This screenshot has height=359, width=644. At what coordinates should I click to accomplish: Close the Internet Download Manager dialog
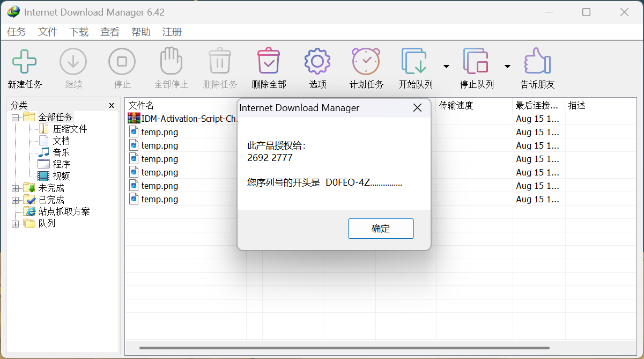pyautogui.click(x=417, y=108)
